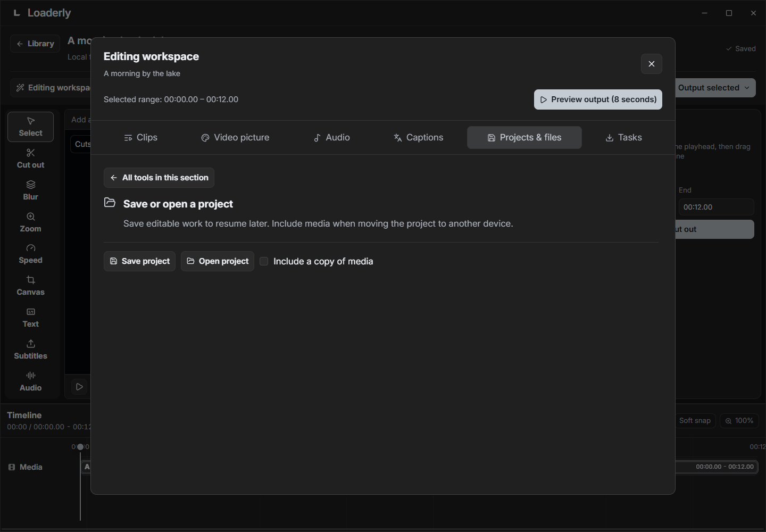
Task: Switch to the Clips tab
Action: pos(140,137)
